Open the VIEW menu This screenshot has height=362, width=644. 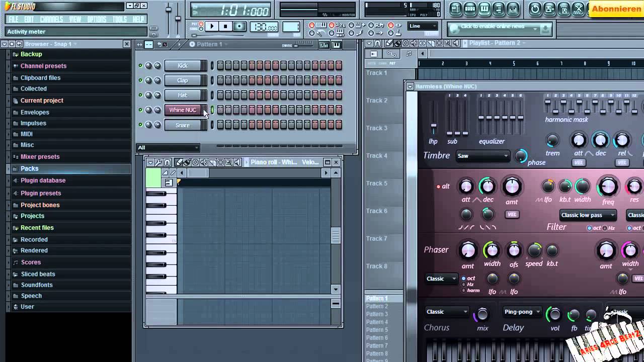pos(75,20)
